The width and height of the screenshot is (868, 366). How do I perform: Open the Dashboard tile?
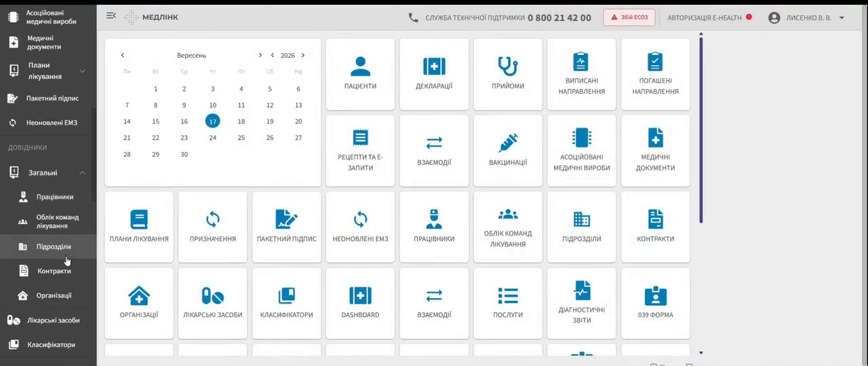tap(360, 303)
